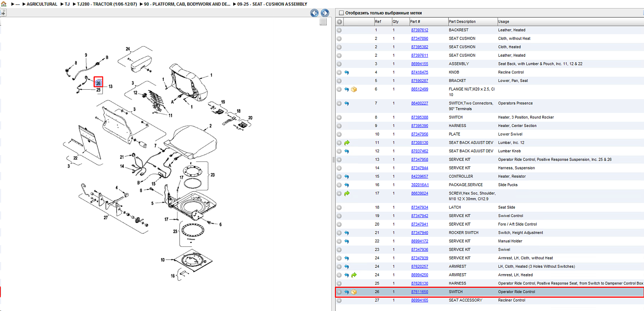Click the blue supersession arrow for KNOB row
This screenshot has width=644, height=311.
tap(346, 72)
